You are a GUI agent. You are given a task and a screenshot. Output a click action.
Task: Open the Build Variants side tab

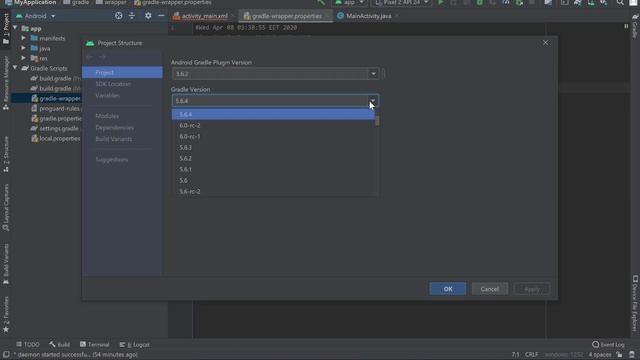tap(6, 264)
